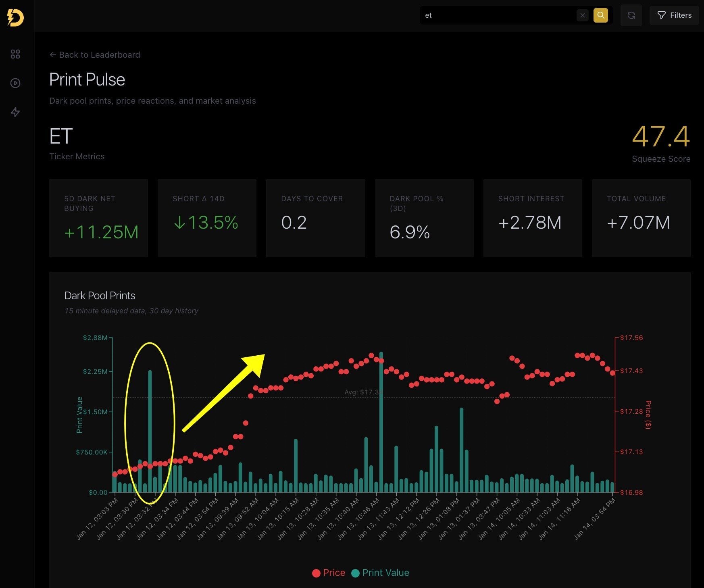Image resolution: width=704 pixels, height=588 pixels.
Task: Click the Short Interest metric card
Action: coord(532,218)
